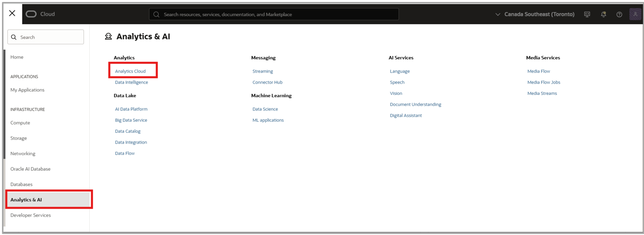
Task: Open the Big Data Service link
Action: [131, 120]
